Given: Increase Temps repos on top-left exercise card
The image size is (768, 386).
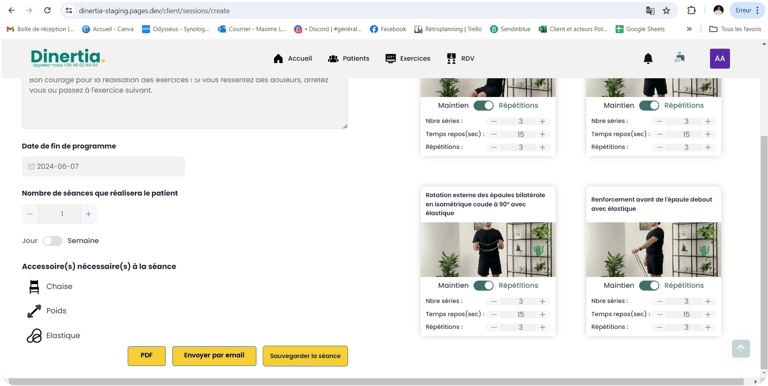Looking at the screenshot, I should click(x=543, y=134).
